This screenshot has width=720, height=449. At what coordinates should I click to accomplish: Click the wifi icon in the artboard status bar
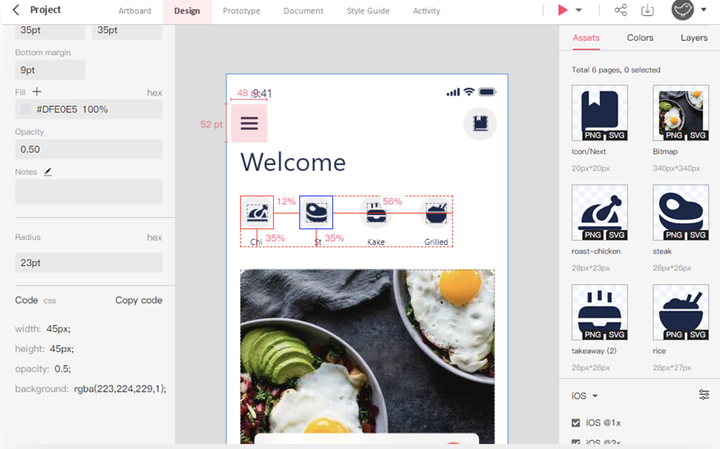(468, 92)
